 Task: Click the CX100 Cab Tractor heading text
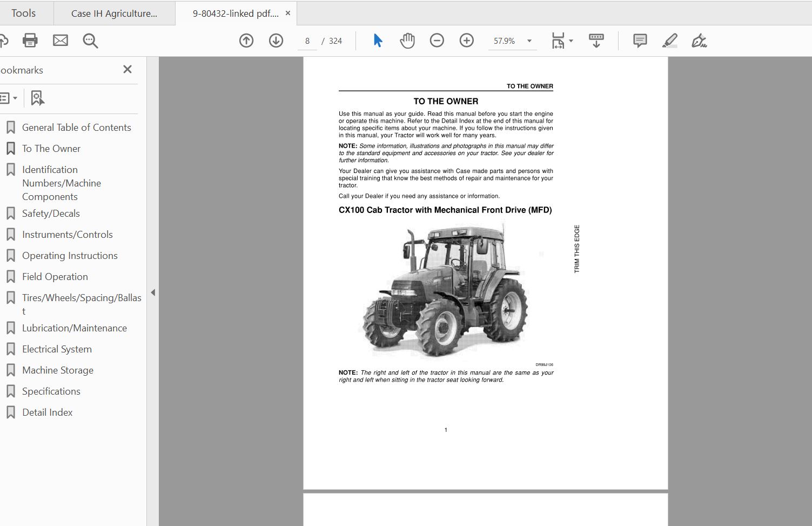tap(445, 210)
